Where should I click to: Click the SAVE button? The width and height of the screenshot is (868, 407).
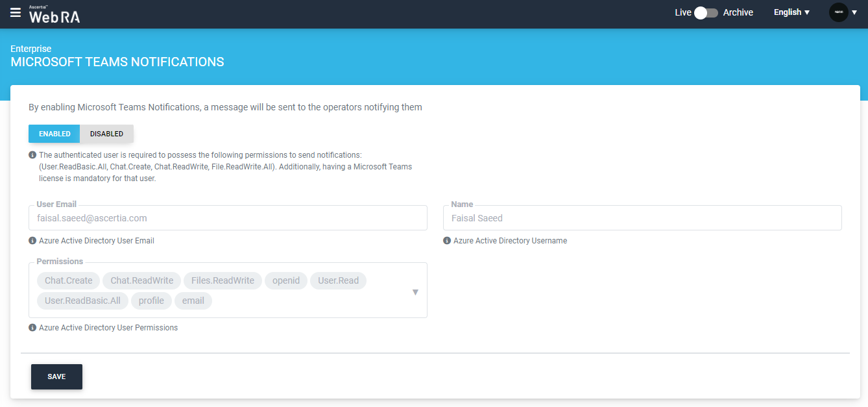(x=56, y=376)
